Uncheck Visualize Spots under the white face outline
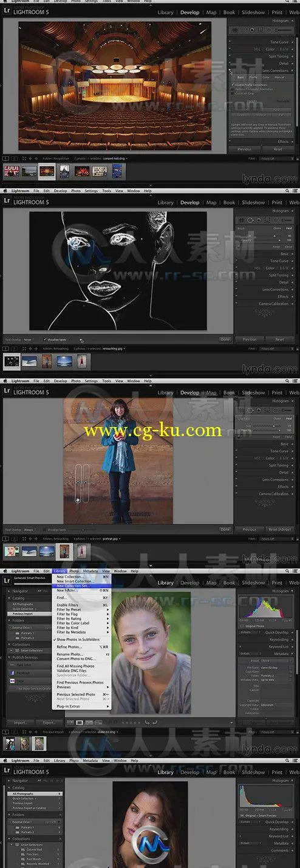The width and height of the screenshot is (300, 868). [x=46, y=339]
